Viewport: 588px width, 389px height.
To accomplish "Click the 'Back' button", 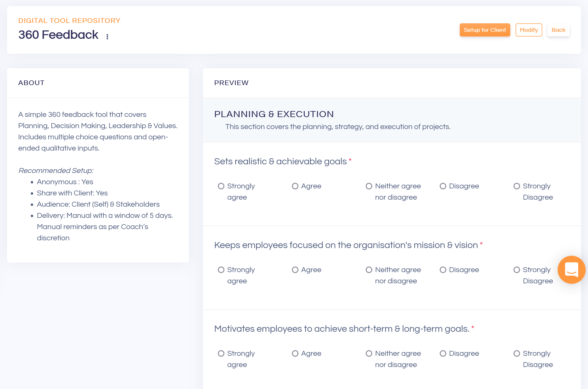I will pos(559,29).
